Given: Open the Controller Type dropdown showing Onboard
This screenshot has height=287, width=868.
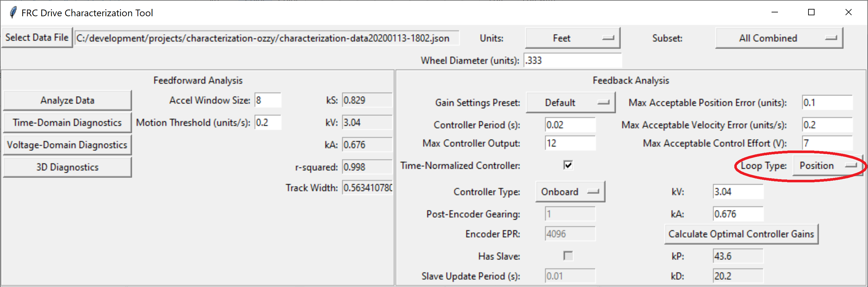Looking at the screenshot, I should (570, 191).
